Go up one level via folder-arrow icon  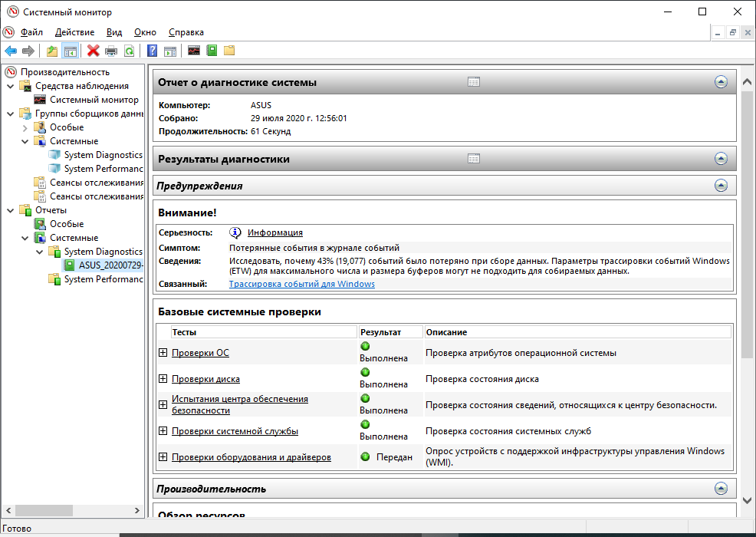(x=52, y=51)
